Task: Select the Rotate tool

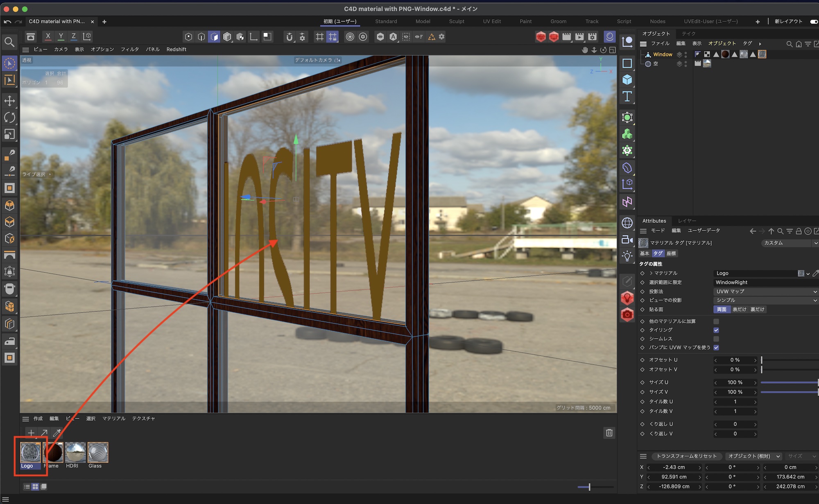Action: tap(9, 118)
